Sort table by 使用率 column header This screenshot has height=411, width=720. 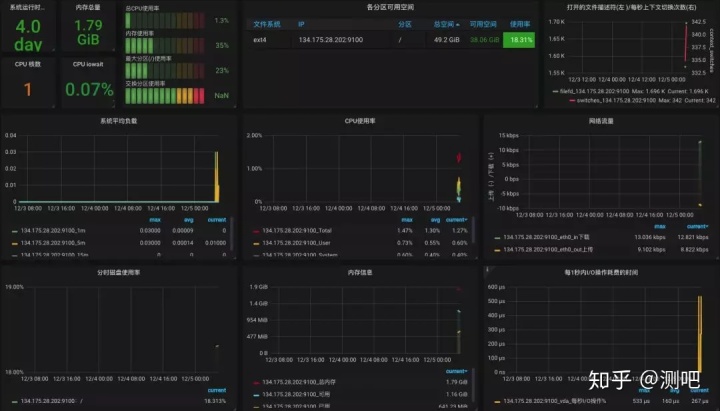click(x=520, y=24)
